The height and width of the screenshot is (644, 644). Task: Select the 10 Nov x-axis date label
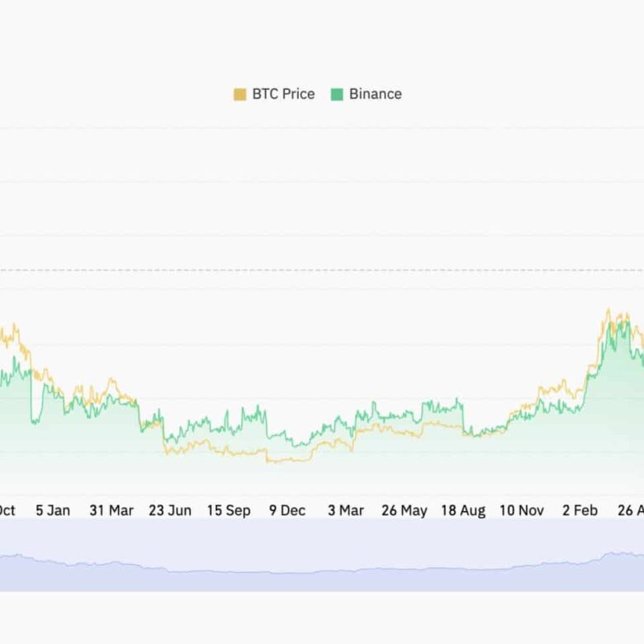pos(521,510)
